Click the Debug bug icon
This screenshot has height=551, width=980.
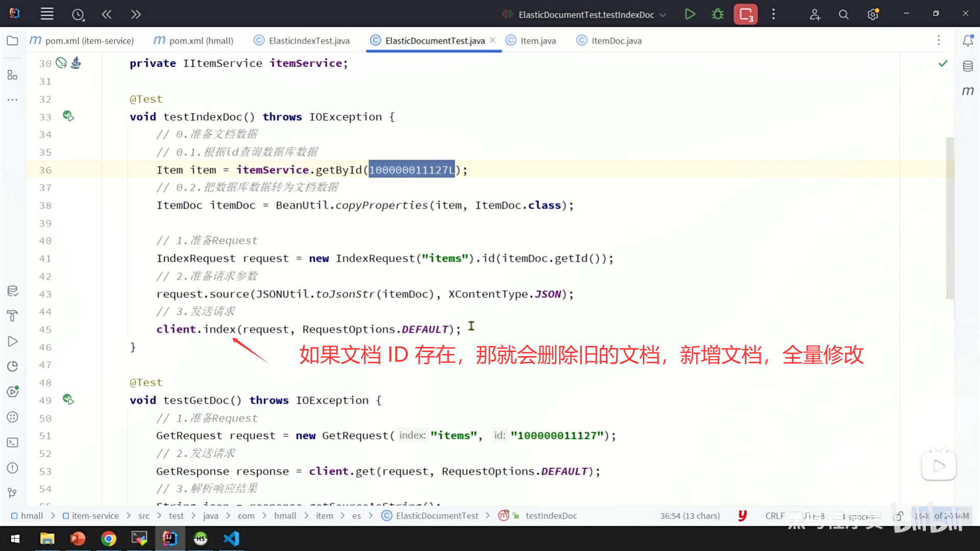[x=718, y=14]
